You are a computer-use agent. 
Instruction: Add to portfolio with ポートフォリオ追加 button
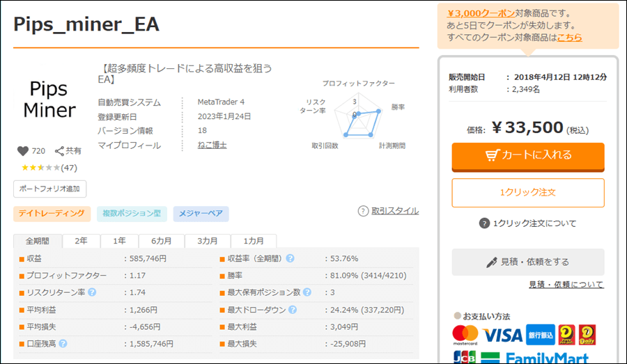[49, 189]
